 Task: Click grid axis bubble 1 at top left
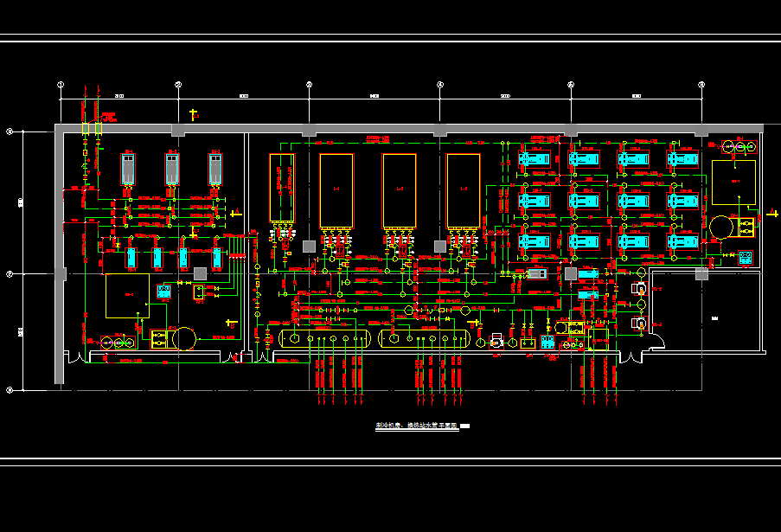point(61,85)
